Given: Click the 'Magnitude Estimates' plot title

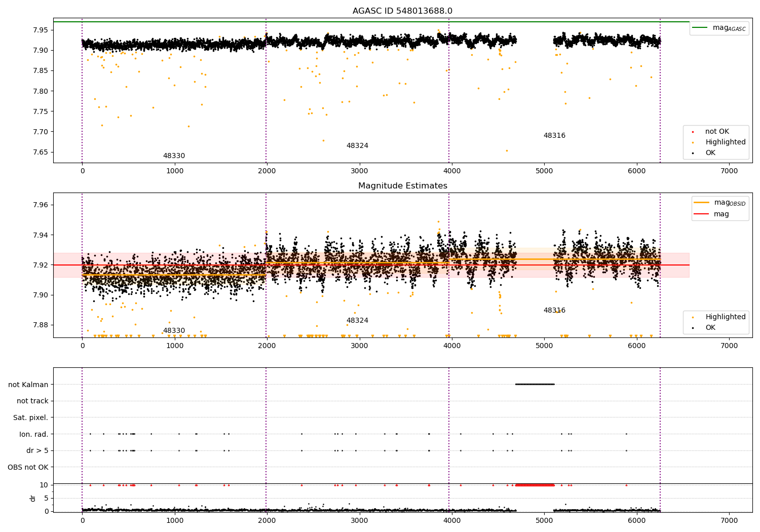Looking at the screenshot, I should [x=403, y=186].
